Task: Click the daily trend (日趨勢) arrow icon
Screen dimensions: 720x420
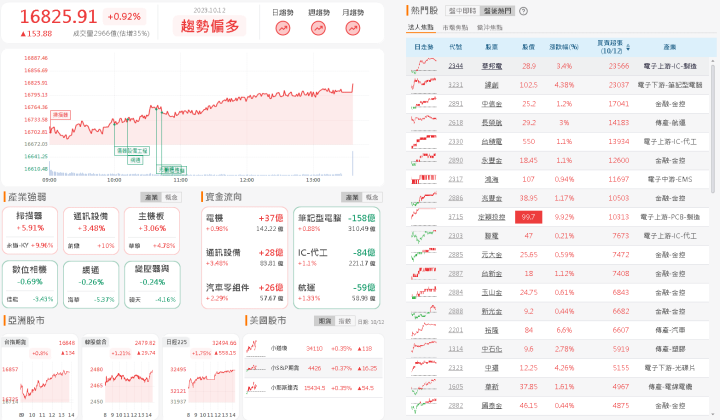Action: tap(283, 28)
